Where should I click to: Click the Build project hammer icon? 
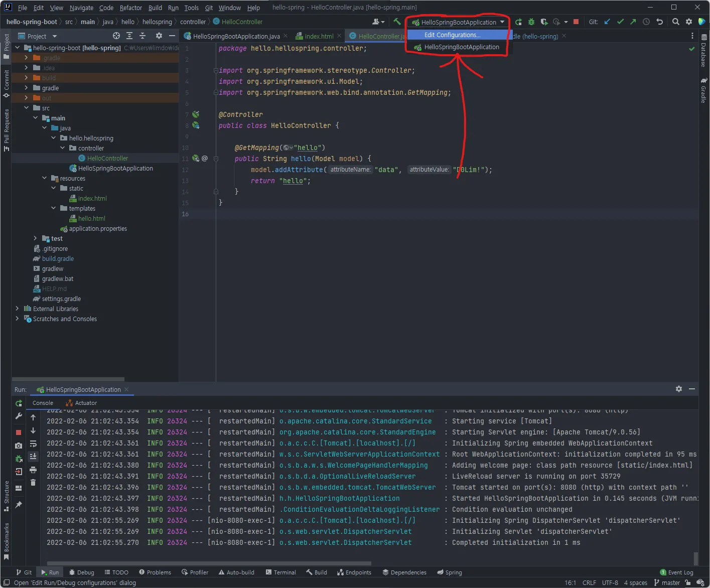coord(397,22)
